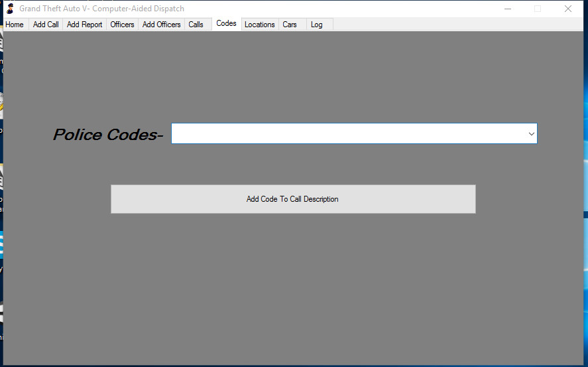Open the Log tab

[320, 25]
